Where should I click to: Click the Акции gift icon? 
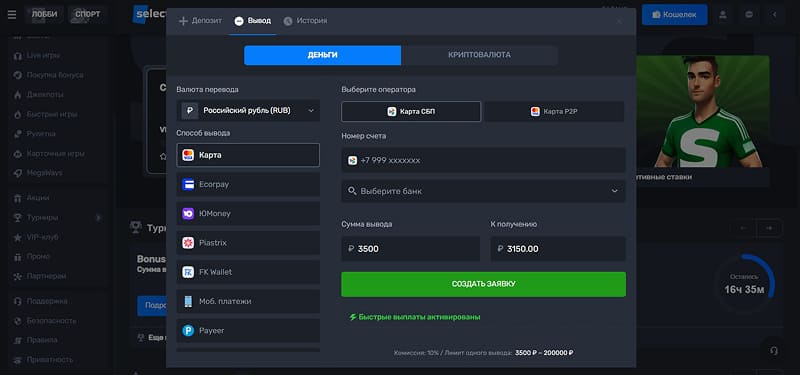coord(17,198)
